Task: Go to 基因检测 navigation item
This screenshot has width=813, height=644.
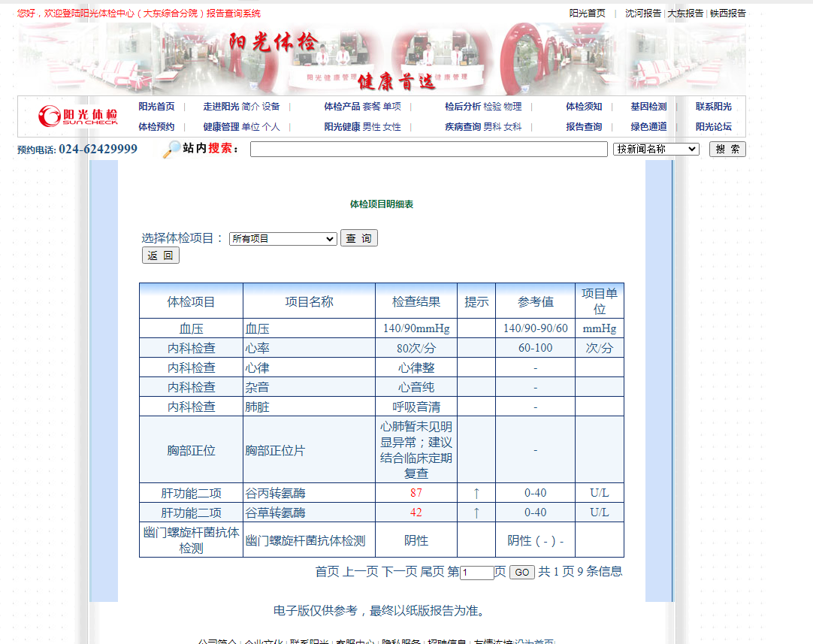Action: [x=648, y=107]
